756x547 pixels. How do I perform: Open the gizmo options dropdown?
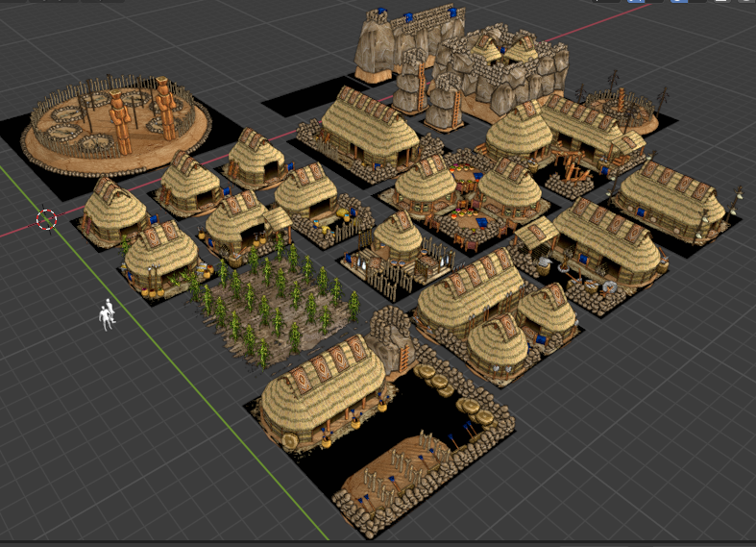[653, 3]
